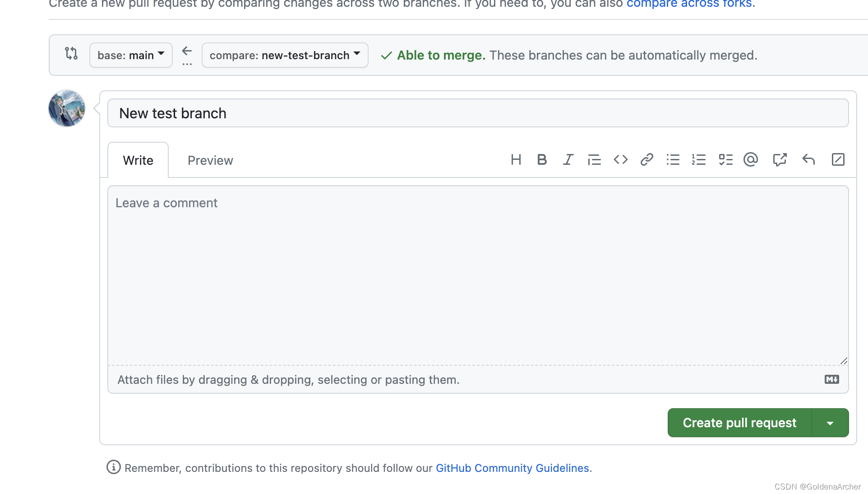Open the base: main branch dropdown
The image size is (868, 494).
point(131,55)
